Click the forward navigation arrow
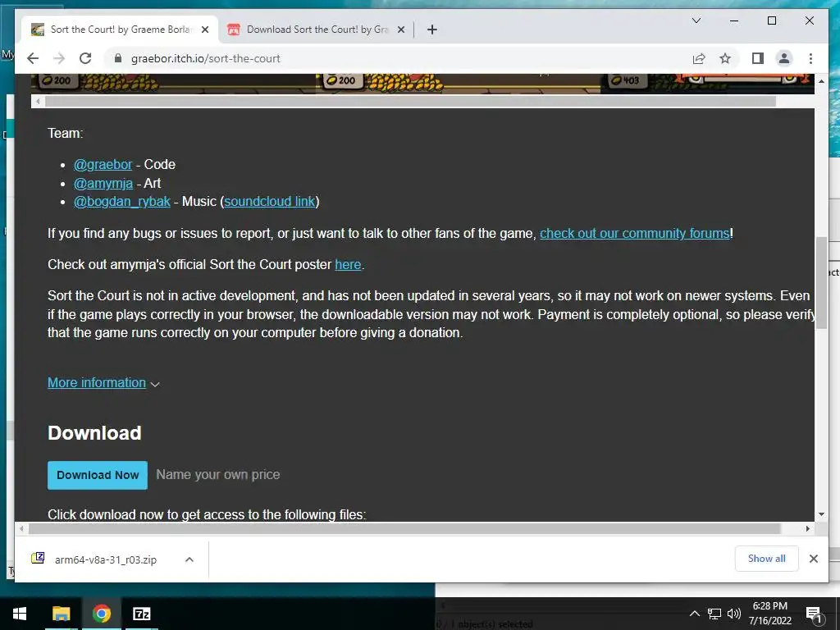 pyautogui.click(x=59, y=58)
